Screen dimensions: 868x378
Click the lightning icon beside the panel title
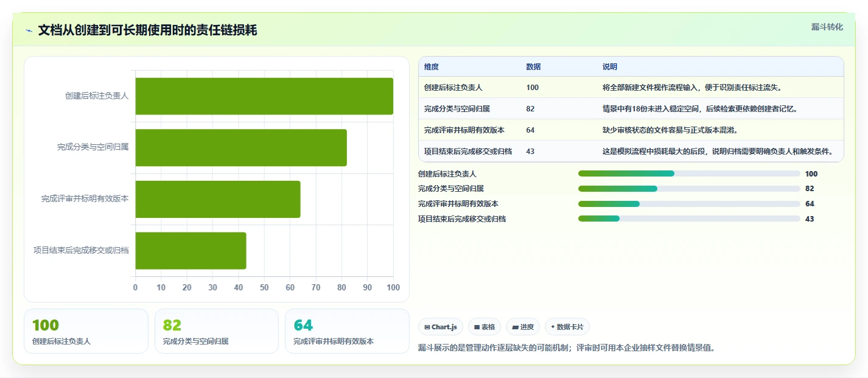point(29,30)
